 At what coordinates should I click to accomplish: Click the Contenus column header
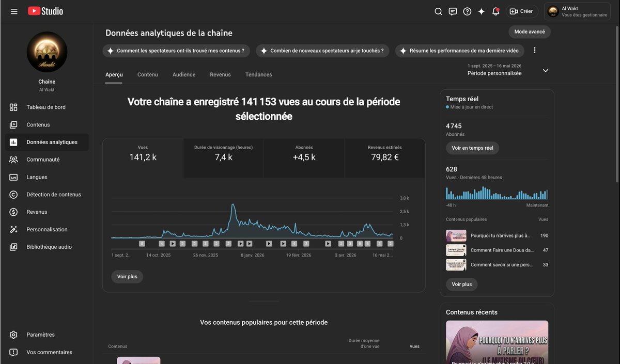click(x=118, y=346)
